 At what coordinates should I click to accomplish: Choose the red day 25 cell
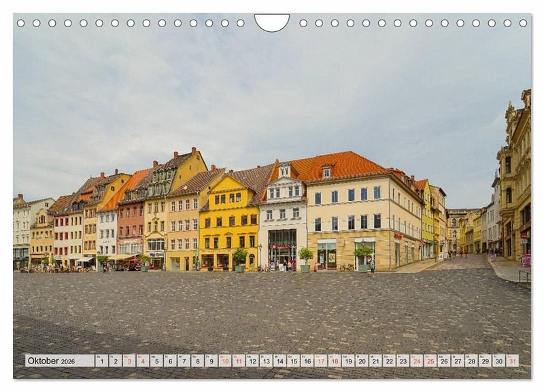[430, 361]
